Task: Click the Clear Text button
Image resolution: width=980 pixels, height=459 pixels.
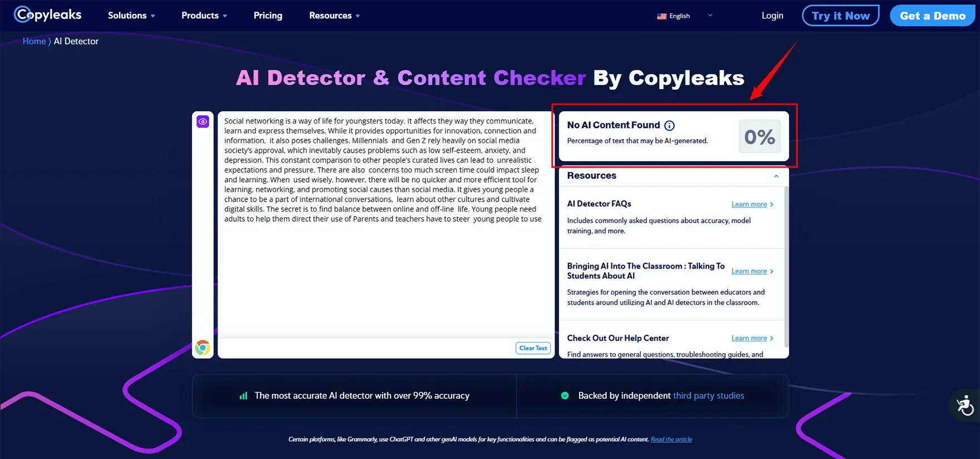Action: pyautogui.click(x=533, y=348)
